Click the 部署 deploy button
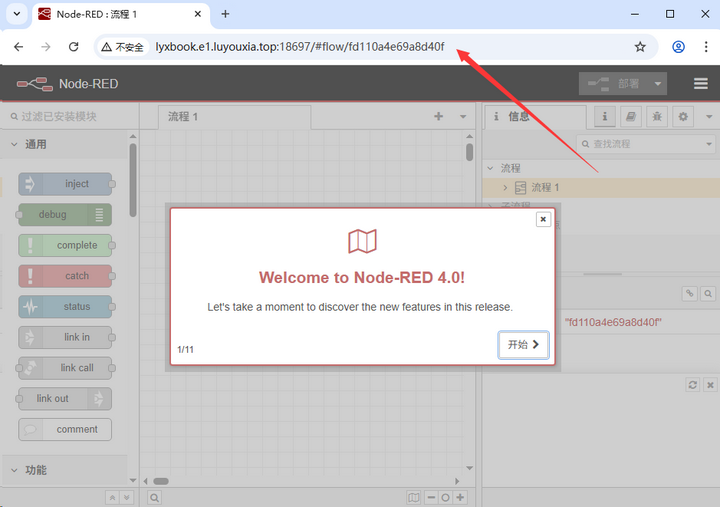This screenshot has width=720, height=507. click(x=613, y=84)
